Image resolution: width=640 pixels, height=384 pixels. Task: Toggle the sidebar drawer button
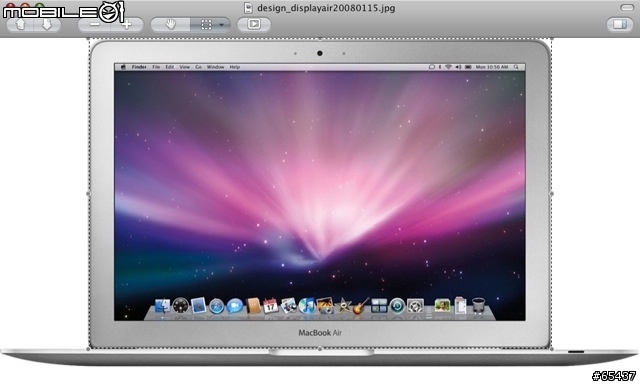click(x=620, y=24)
